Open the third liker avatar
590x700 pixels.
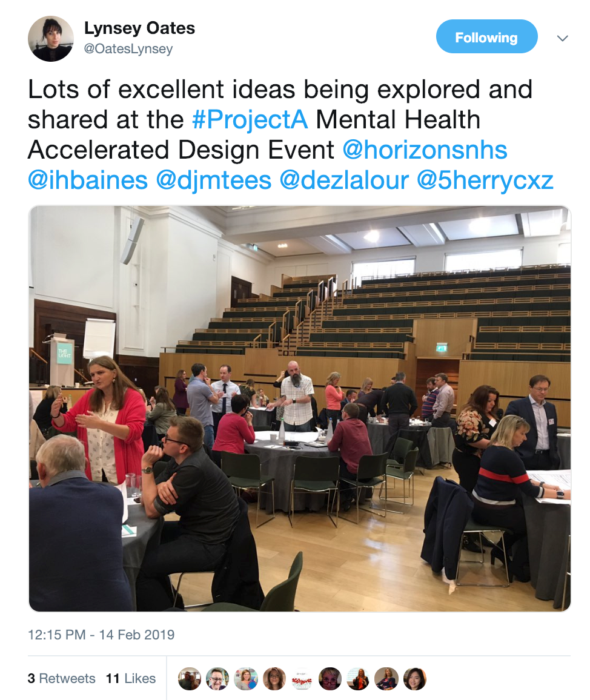click(x=246, y=679)
